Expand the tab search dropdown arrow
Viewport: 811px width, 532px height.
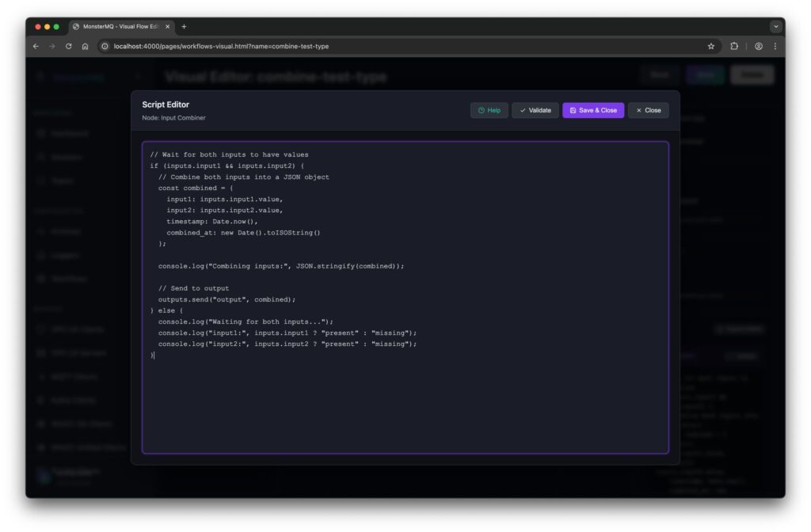(x=775, y=26)
